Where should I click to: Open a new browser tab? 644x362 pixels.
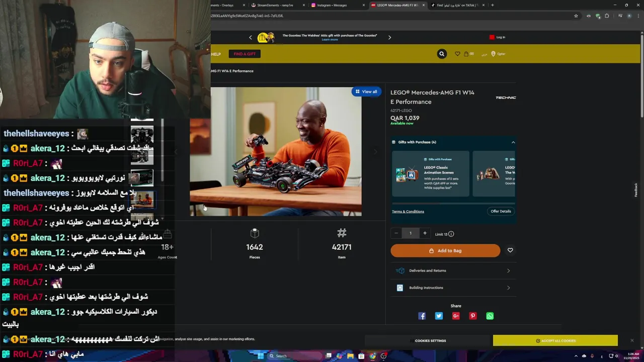(492, 5)
